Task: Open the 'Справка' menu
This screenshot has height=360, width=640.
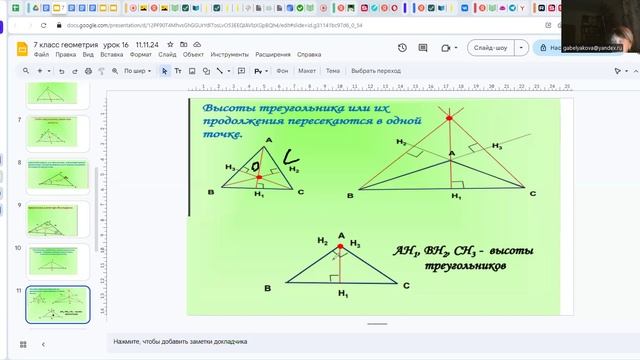Action: [x=309, y=54]
